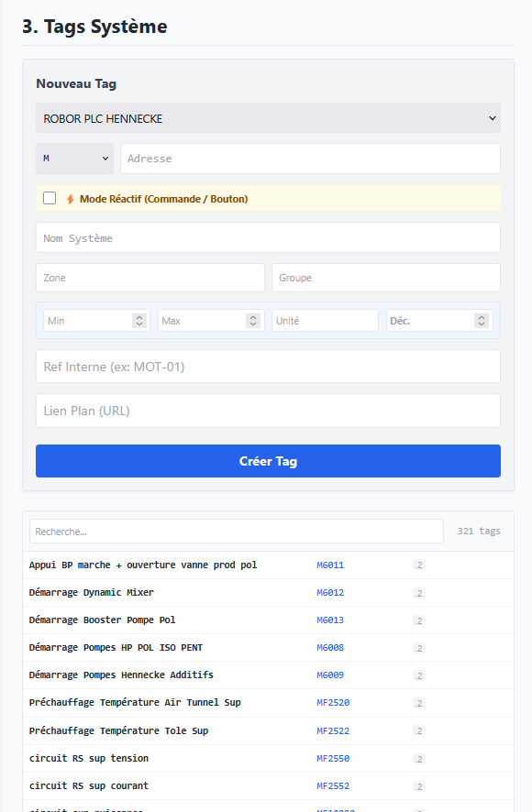Viewport: 532px width, 812px height.
Task: Select row Démarrage Dynamic Mixer
Action: tap(268, 592)
